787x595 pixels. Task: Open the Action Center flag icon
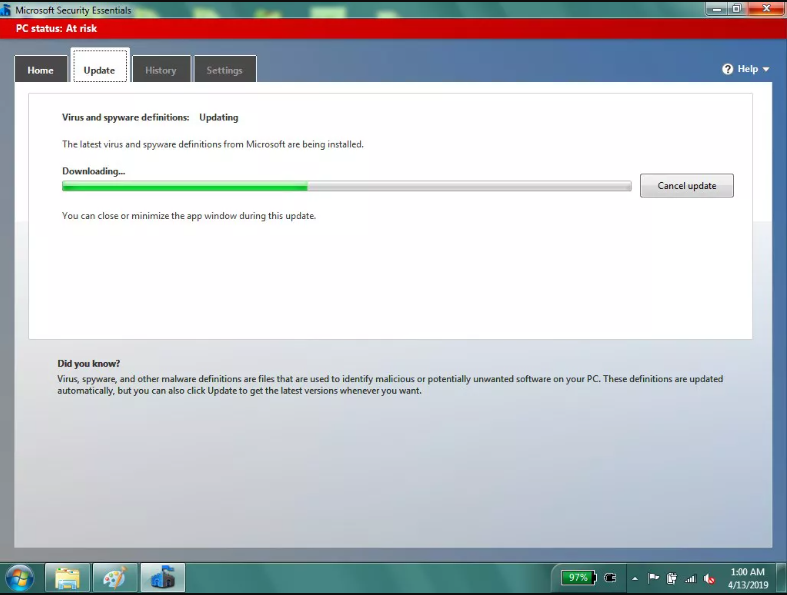pos(653,578)
